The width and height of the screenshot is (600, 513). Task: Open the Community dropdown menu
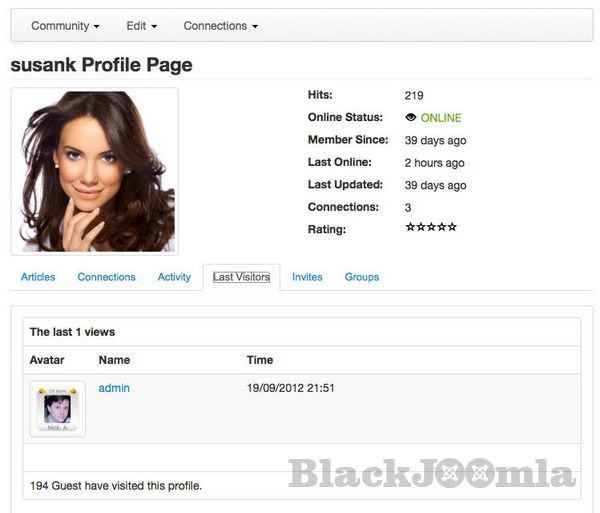point(65,26)
